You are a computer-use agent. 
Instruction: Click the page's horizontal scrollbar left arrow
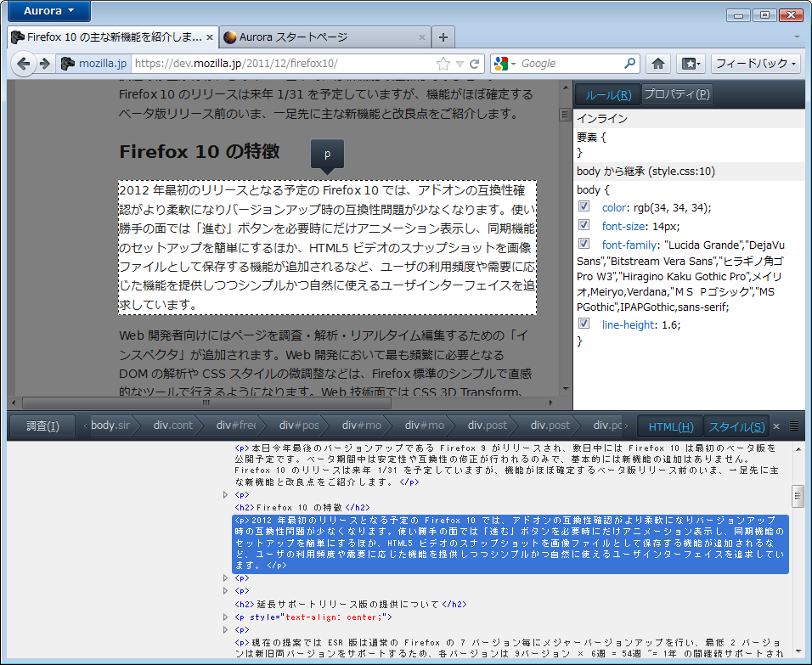14,403
